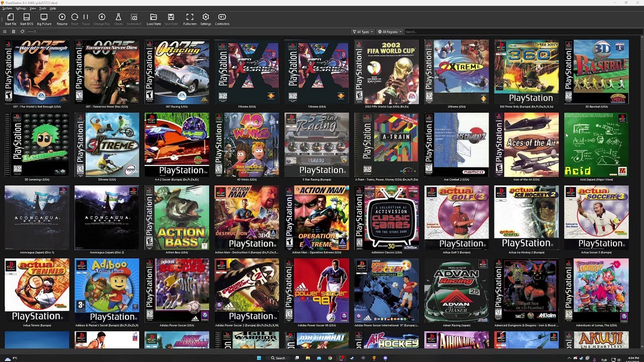The width and height of the screenshot is (644, 362).
Task: Select Action Man Operation Extreme cover
Action: click(316, 218)
